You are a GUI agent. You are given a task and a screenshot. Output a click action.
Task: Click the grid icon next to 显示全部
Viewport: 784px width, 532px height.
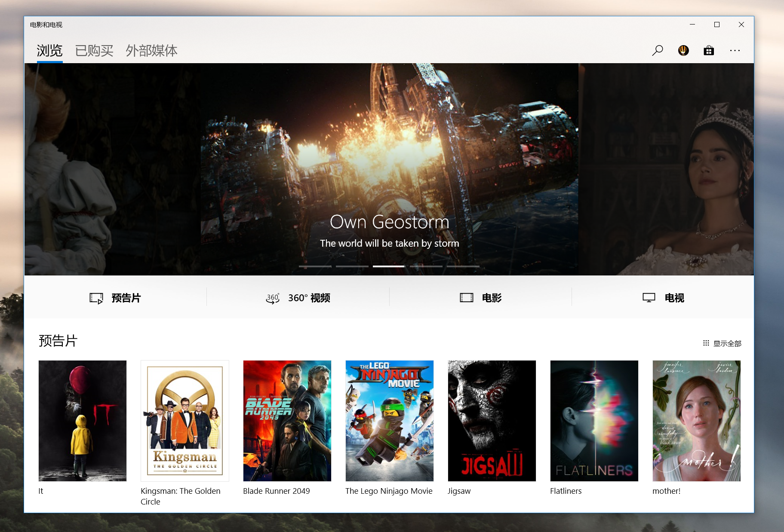pos(706,343)
